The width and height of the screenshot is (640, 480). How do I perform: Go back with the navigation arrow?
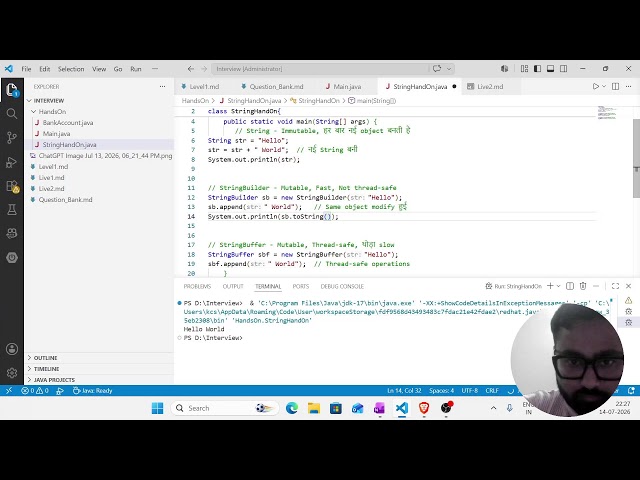pos(191,69)
